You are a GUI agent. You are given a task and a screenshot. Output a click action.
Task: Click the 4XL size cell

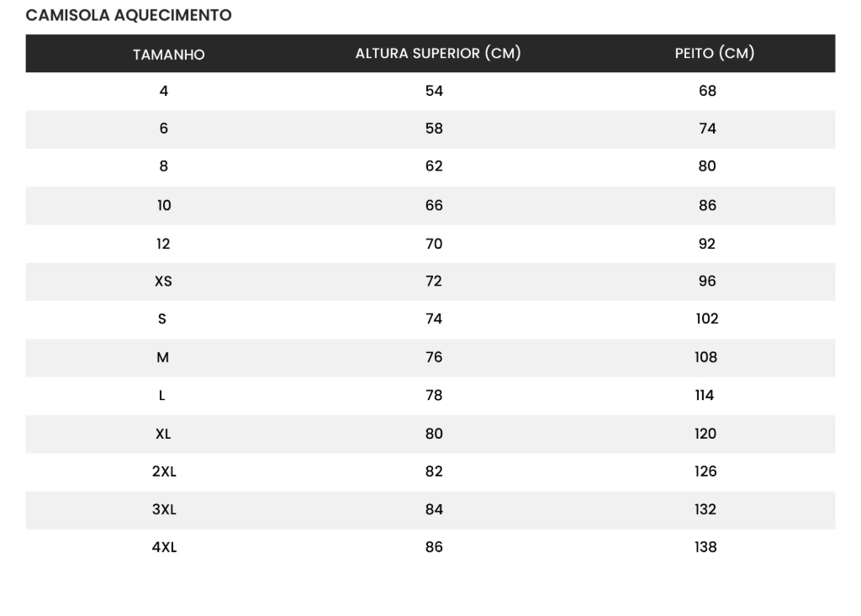click(x=164, y=548)
